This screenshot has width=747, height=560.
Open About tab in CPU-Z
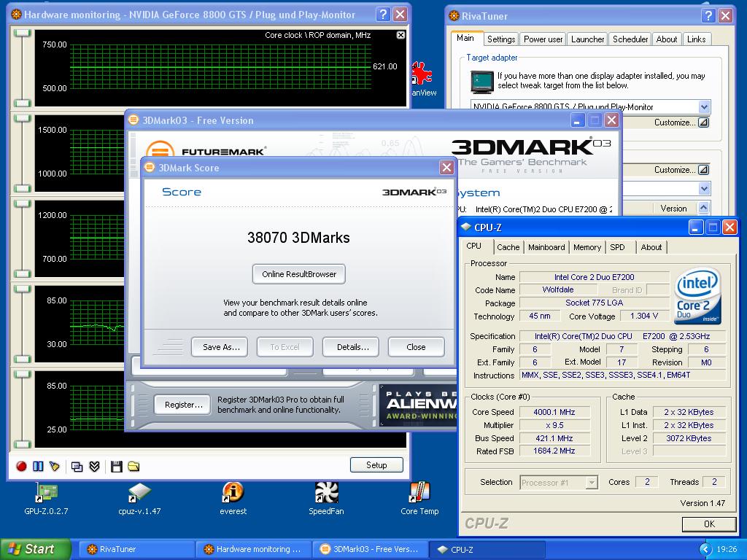(651, 247)
